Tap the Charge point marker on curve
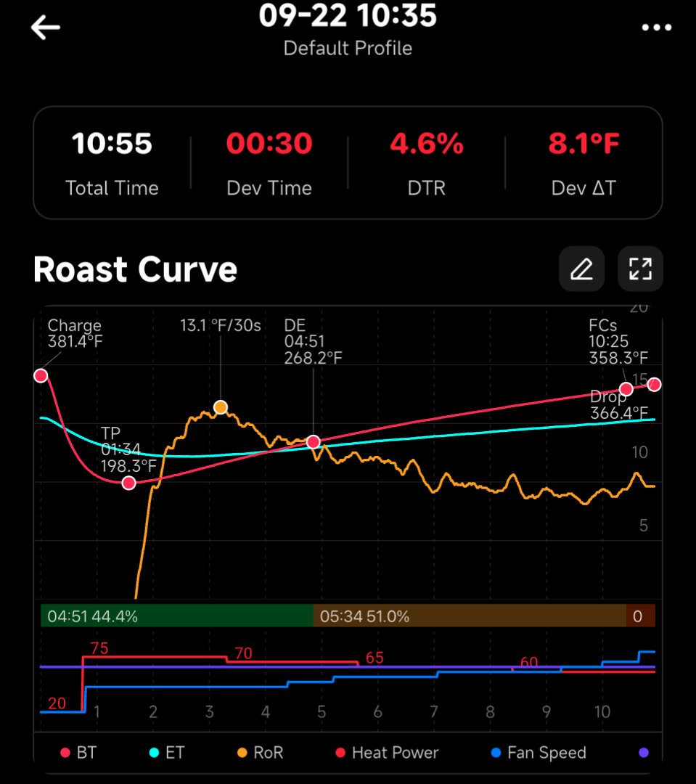 pos(41,375)
